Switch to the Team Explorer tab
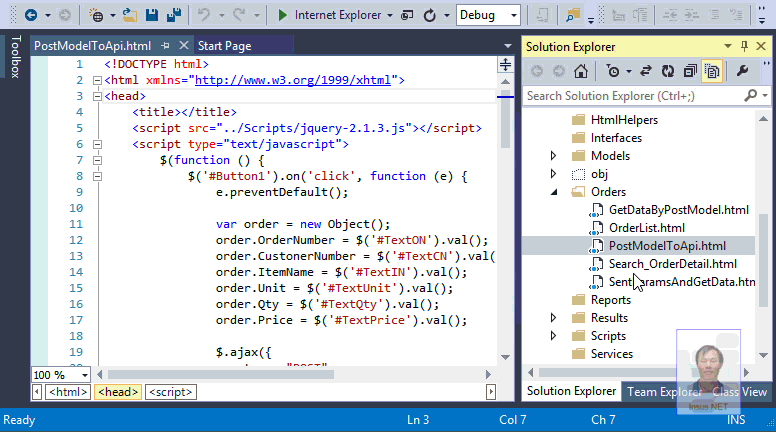 coord(664,392)
